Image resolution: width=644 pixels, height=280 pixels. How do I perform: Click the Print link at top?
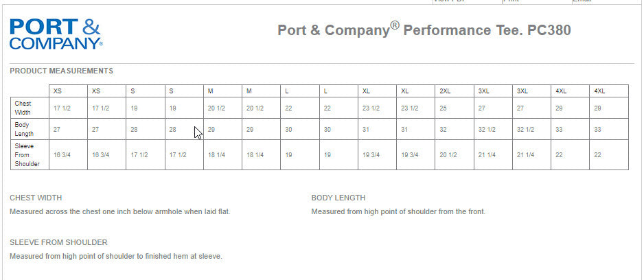[511, 1]
